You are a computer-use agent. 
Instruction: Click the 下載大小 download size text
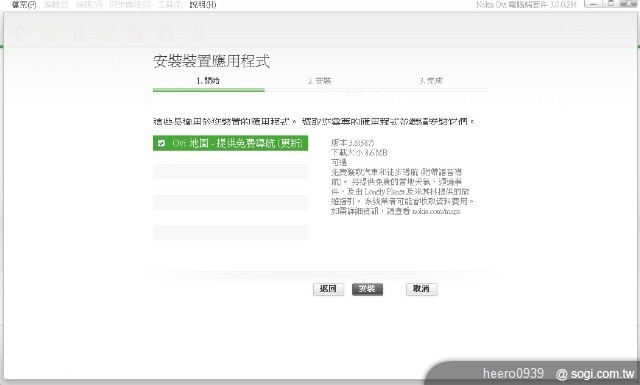pyautogui.click(x=359, y=152)
